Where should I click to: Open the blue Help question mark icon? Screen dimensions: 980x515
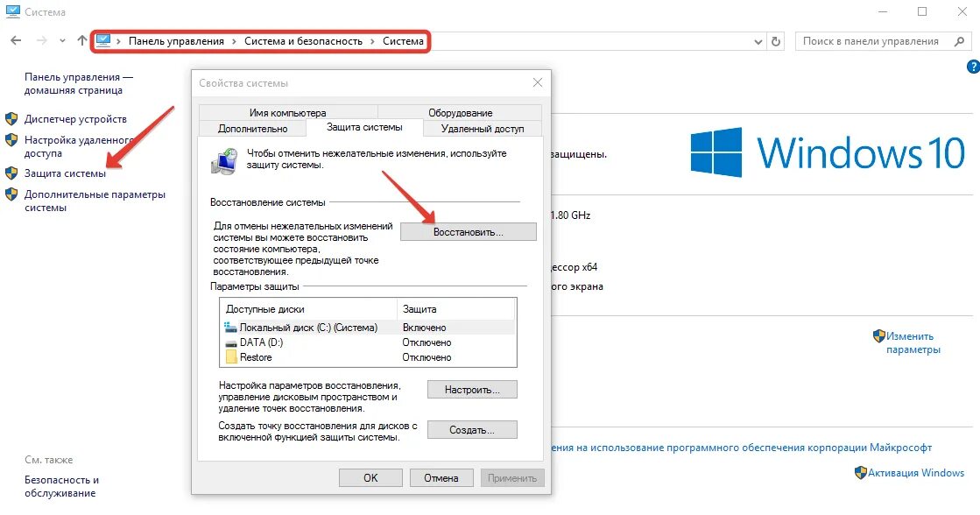click(x=973, y=67)
